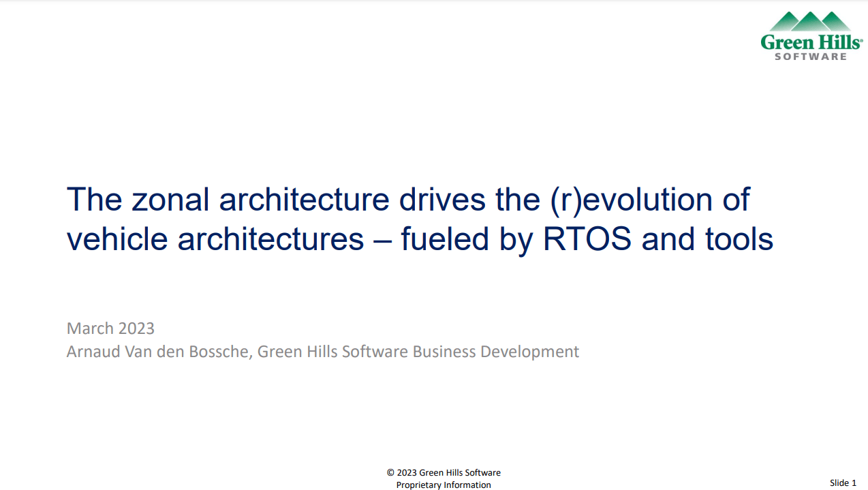Click the slide title about zonal architecture

click(420, 219)
